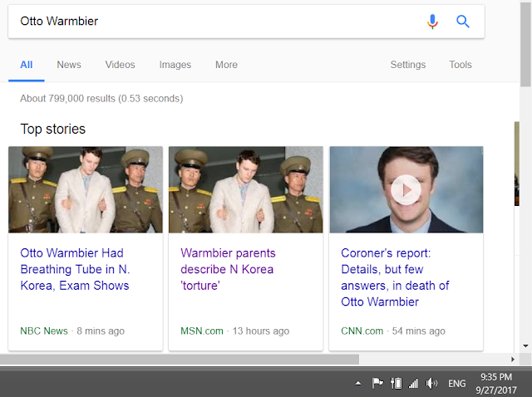Select the All results tab
532x397 pixels.
point(27,65)
